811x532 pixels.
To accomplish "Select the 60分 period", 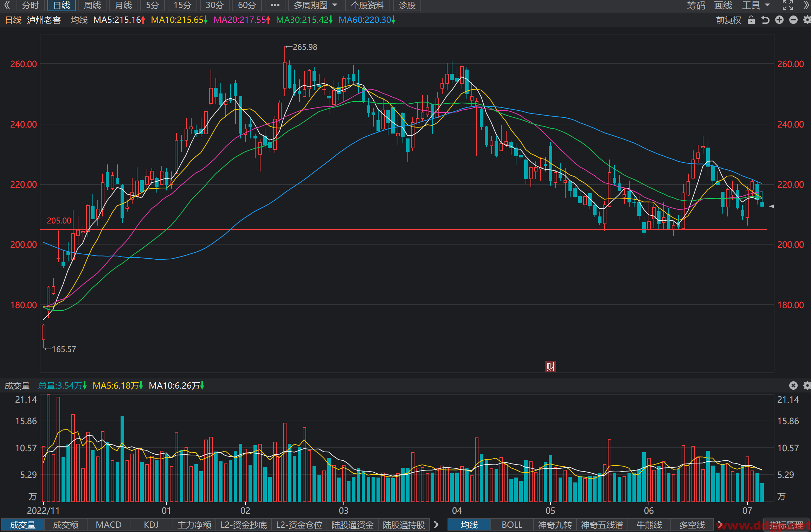I will click(247, 5).
